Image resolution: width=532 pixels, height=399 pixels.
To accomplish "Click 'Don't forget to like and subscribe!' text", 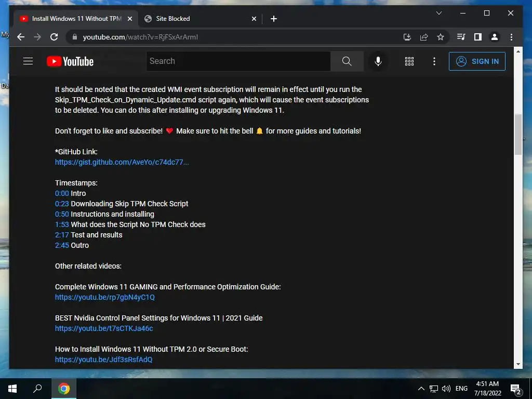I will 109,131.
